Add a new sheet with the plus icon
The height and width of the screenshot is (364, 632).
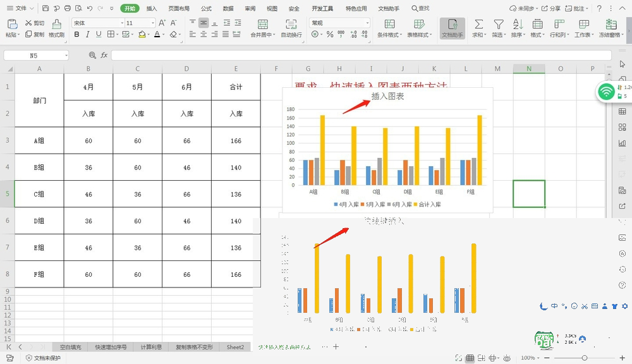[x=336, y=347]
